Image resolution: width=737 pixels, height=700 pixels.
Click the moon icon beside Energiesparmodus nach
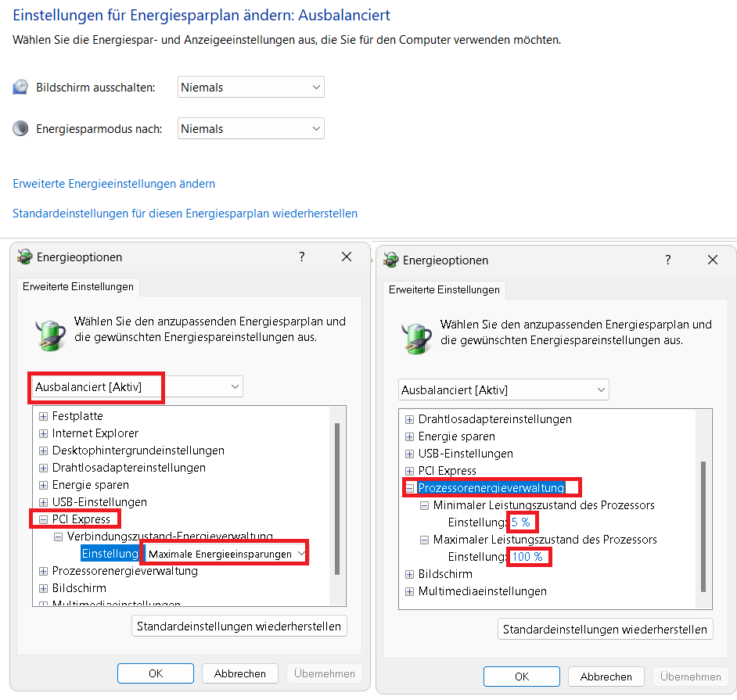[x=20, y=128]
